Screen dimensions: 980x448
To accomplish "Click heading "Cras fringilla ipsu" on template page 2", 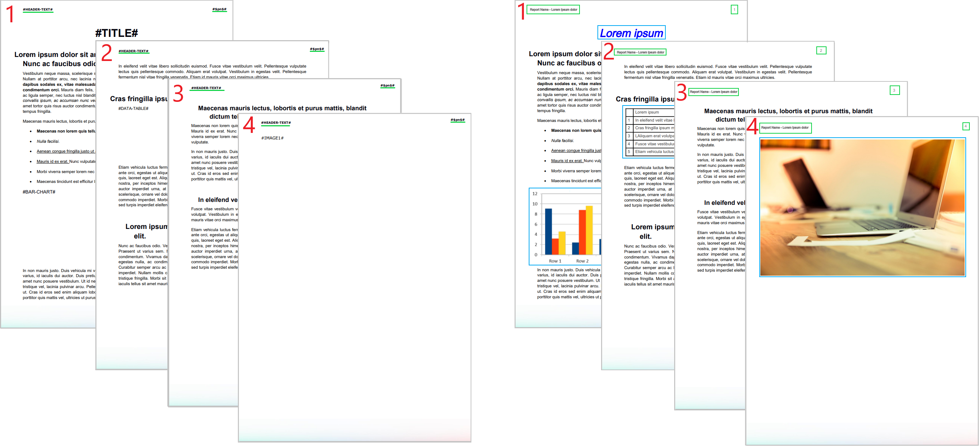I will [x=139, y=99].
